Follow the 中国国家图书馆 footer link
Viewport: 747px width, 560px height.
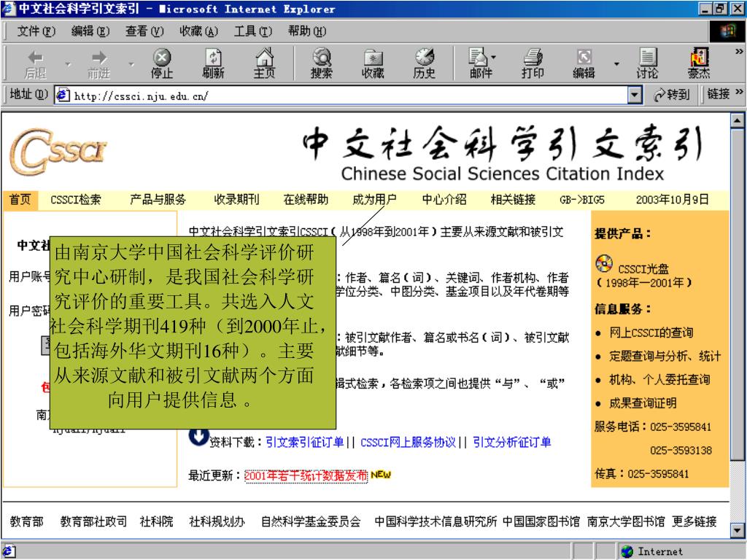(x=541, y=522)
